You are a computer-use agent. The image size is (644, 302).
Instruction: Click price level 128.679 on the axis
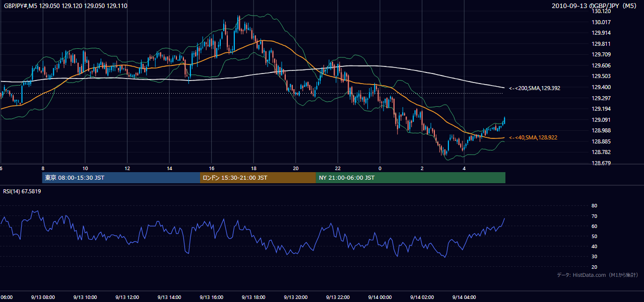601,163
